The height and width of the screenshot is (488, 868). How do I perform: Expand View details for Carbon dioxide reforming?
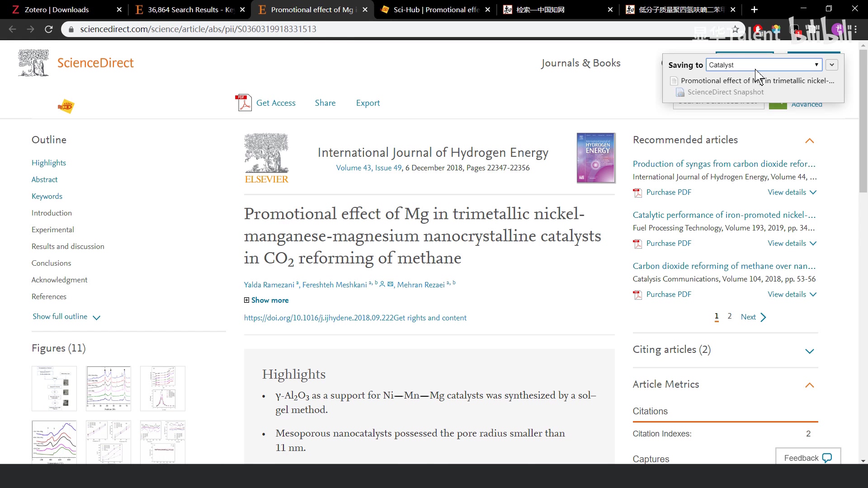click(x=792, y=294)
